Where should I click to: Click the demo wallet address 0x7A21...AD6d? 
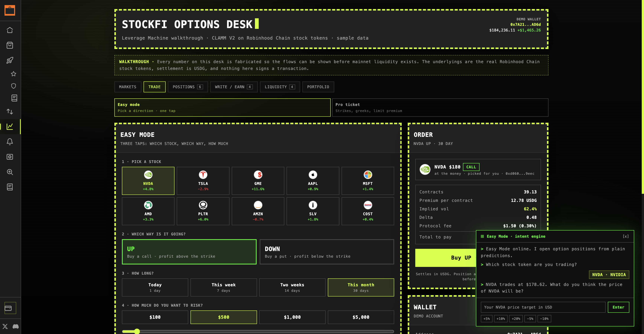click(x=525, y=25)
